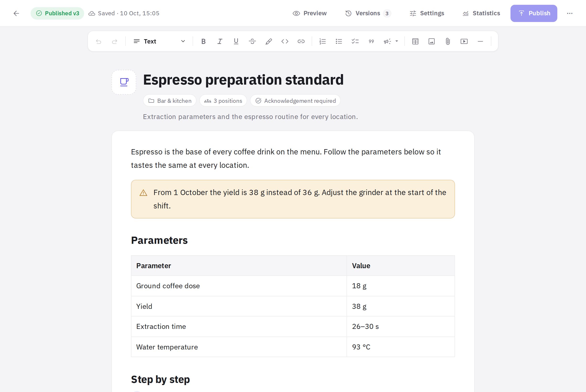Image resolution: width=586 pixels, height=392 pixels.
Task: Click the redo icon in the toolbar
Action: pos(115,41)
